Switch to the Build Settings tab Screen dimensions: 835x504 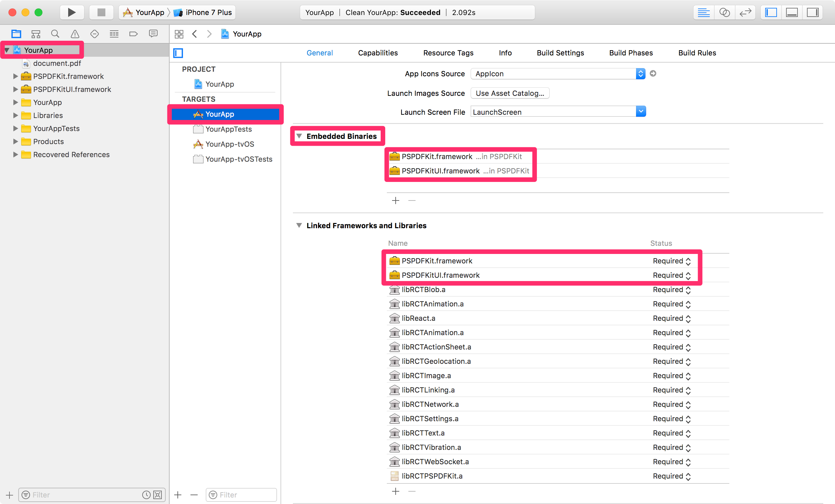(560, 53)
